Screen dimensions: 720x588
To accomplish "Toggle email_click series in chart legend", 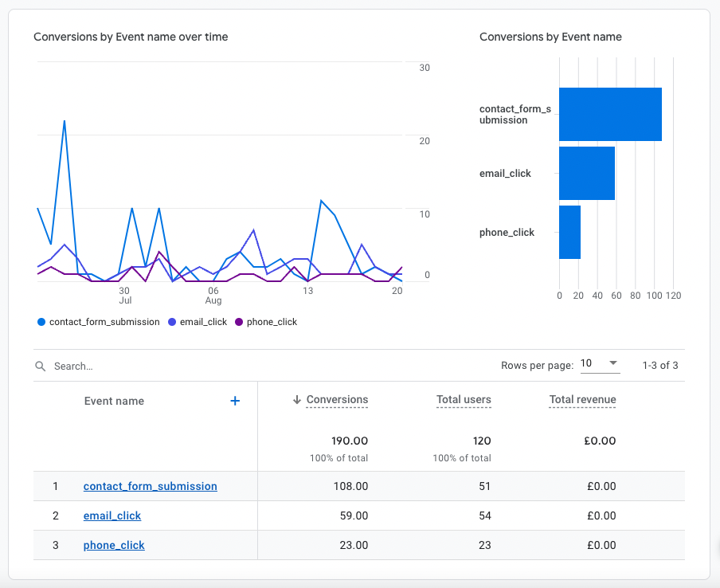I will (202, 322).
